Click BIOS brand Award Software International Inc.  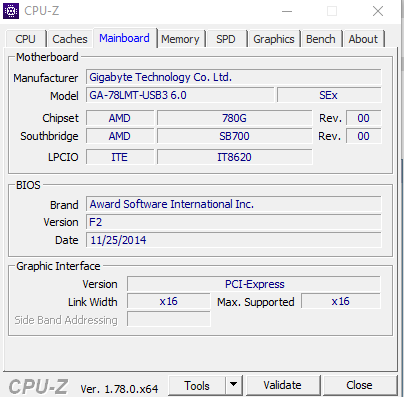pos(233,204)
